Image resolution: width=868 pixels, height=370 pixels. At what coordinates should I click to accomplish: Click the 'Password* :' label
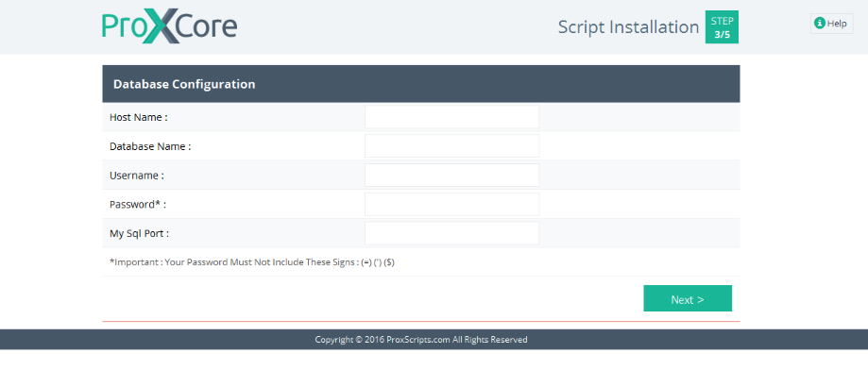point(138,205)
